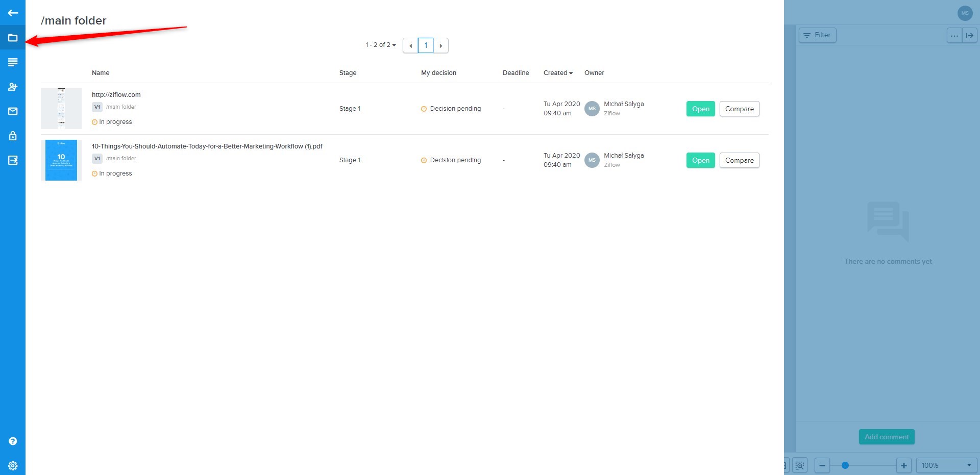Open the help question mark icon
This screenshot has height=475, width=980.
(x=13, y=441)
